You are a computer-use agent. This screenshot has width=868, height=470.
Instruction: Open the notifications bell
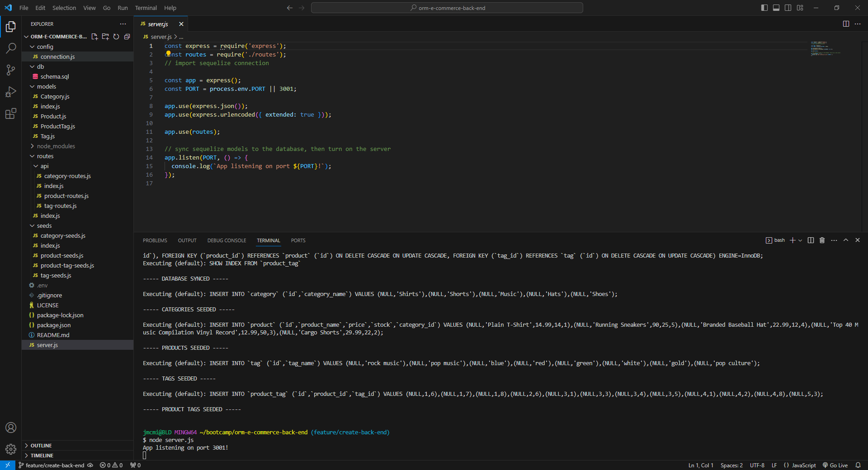[x=858, y=465]
